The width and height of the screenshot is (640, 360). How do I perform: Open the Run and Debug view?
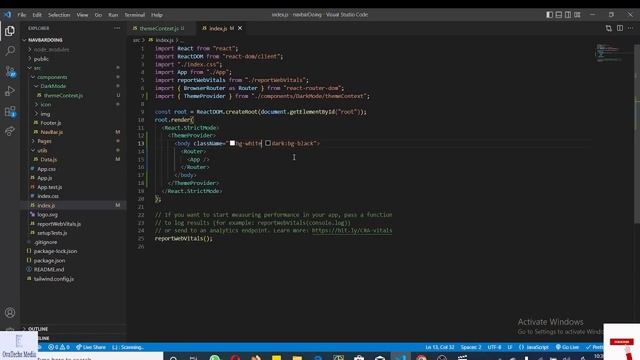pos(10,91)
